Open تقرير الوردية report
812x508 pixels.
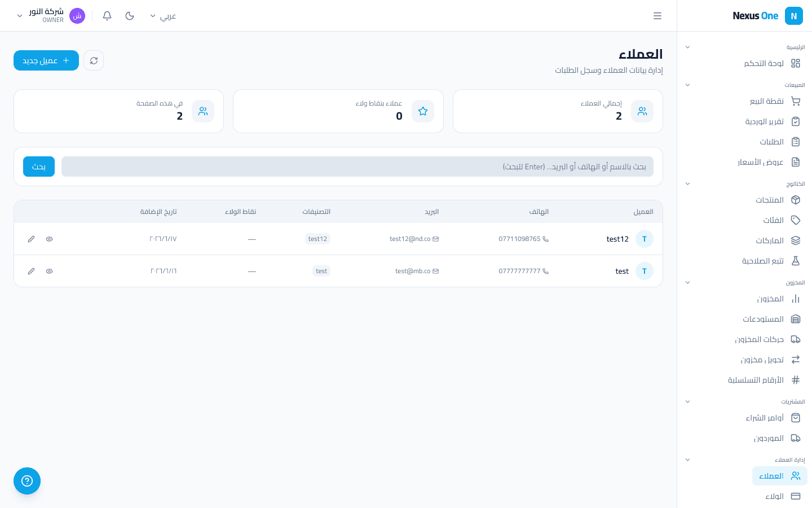click(x=773, y=121)
